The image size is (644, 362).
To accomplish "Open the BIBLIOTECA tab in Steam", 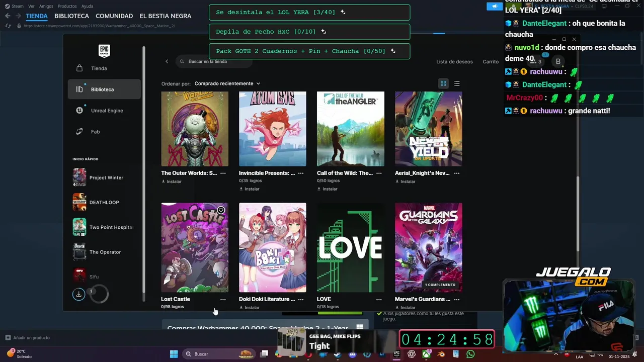I will pos(71,16).
